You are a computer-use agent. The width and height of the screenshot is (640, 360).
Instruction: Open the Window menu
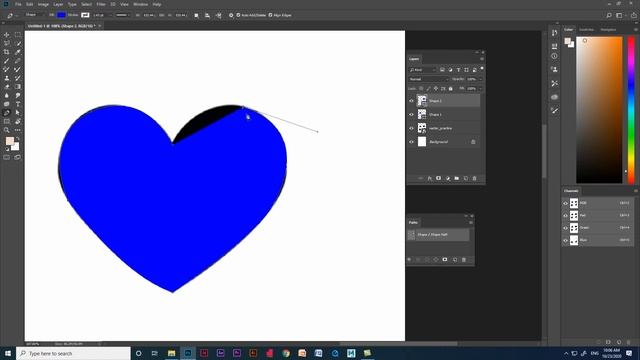click(140, 4)
